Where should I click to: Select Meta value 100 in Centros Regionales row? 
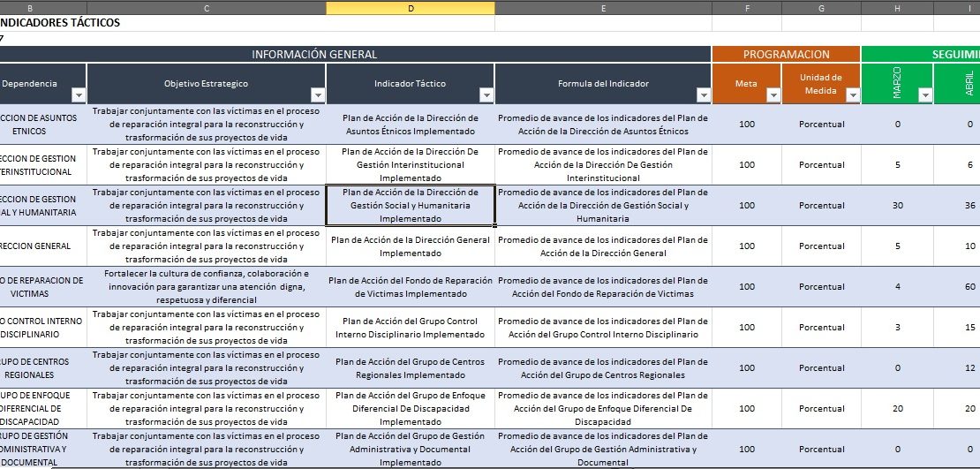747,368
